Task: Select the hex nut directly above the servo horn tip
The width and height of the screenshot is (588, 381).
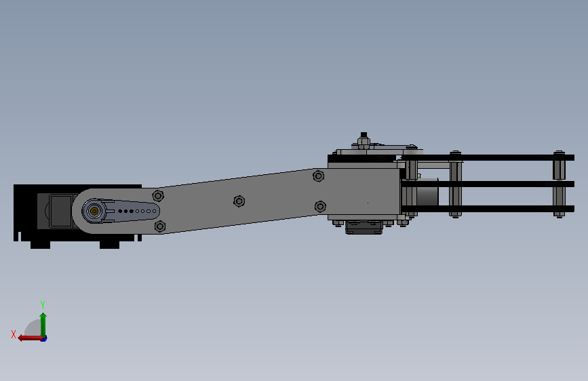Action: 158,196
